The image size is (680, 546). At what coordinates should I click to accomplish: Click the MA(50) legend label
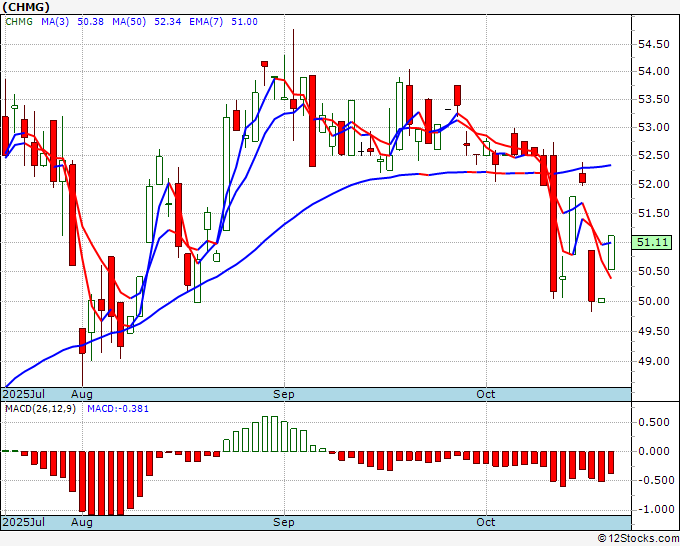(129, 22)
